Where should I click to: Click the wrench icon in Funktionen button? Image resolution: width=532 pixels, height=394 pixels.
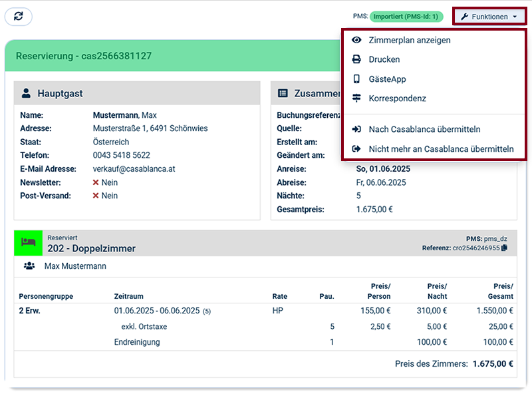pyautogui.click(x=464, y=17)
